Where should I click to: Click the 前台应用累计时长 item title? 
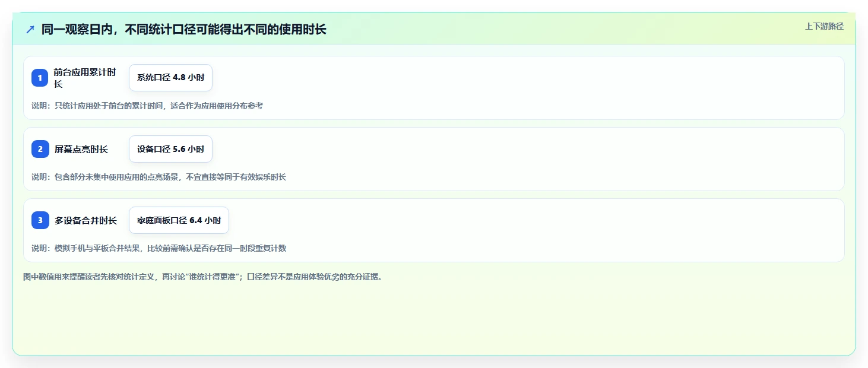85,78
